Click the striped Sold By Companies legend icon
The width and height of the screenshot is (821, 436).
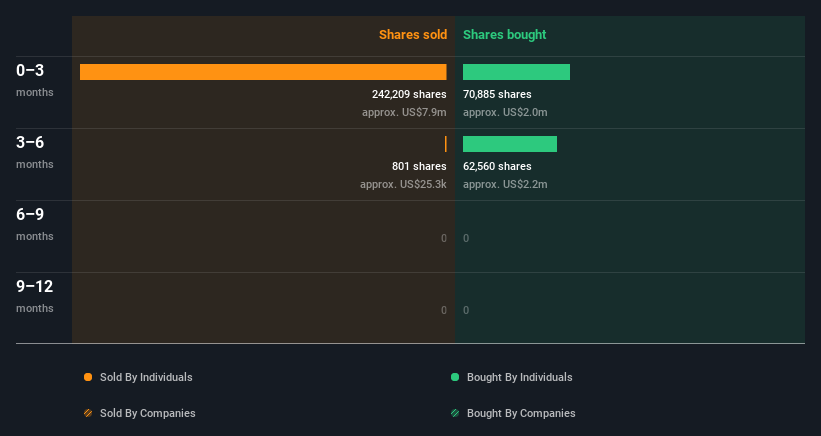88,413
